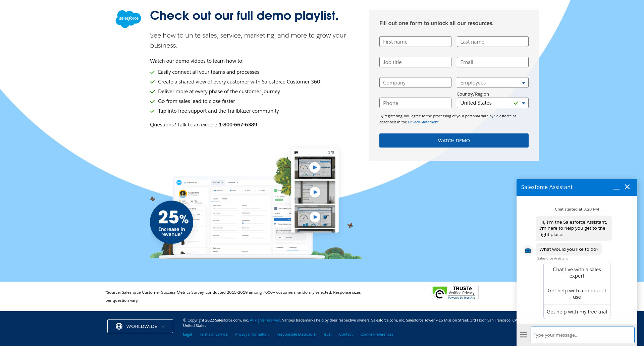644x346 pixels.
Task: Expand the Worldwide region selector
Action: 140,326
